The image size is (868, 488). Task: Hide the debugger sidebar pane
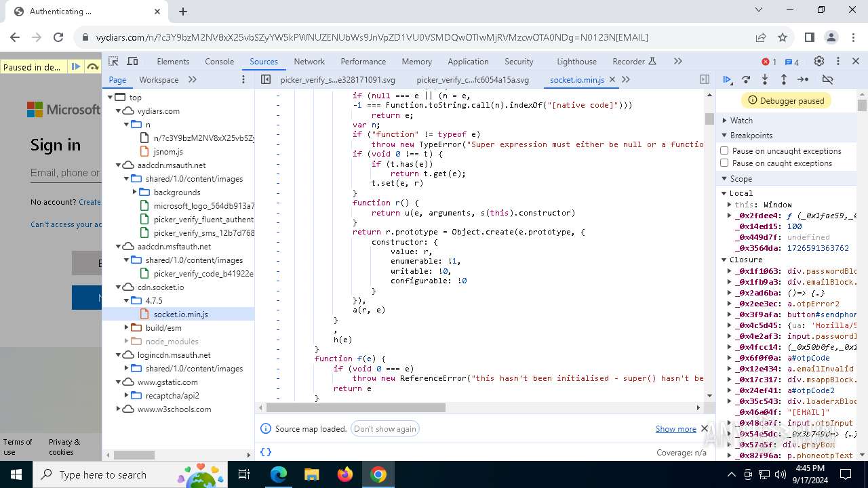[x=705, y=79]
